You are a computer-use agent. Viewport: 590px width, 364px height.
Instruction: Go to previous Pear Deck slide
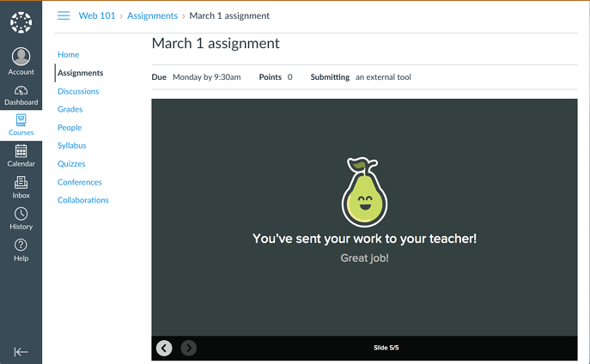tap(164, 348)
